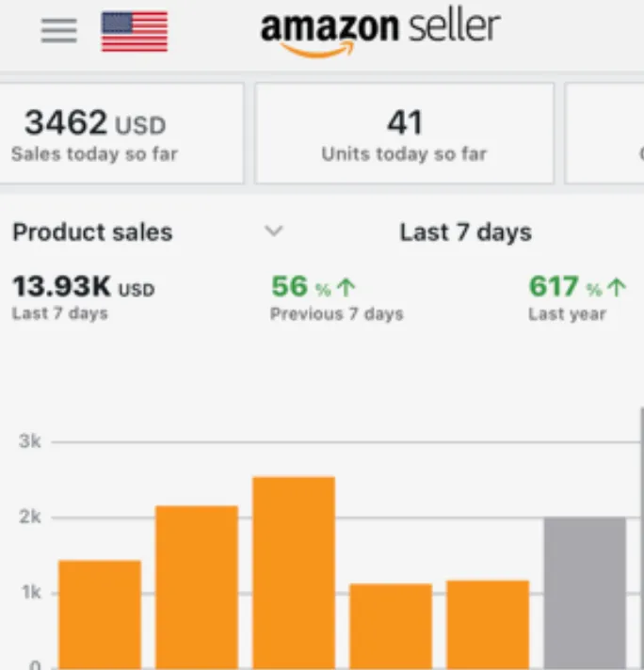Open the hamburger menu

[59, 30]
